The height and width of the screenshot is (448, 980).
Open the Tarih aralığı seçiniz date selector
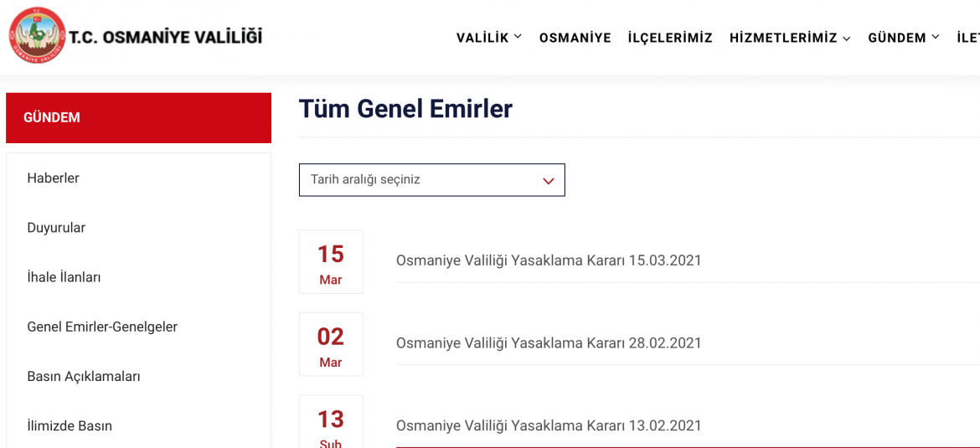click(x=432, y=180)
